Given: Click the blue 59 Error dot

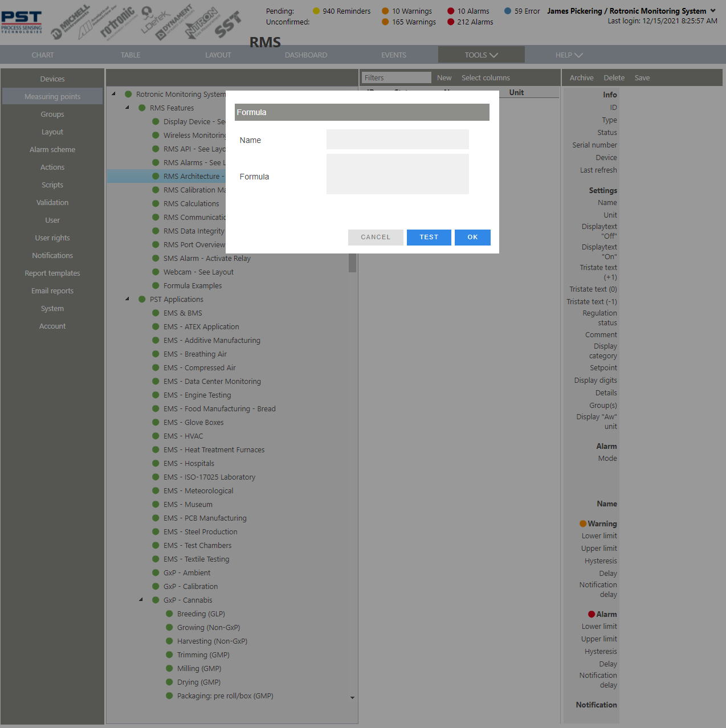Looking at the screenshot, I should (508, 11).
